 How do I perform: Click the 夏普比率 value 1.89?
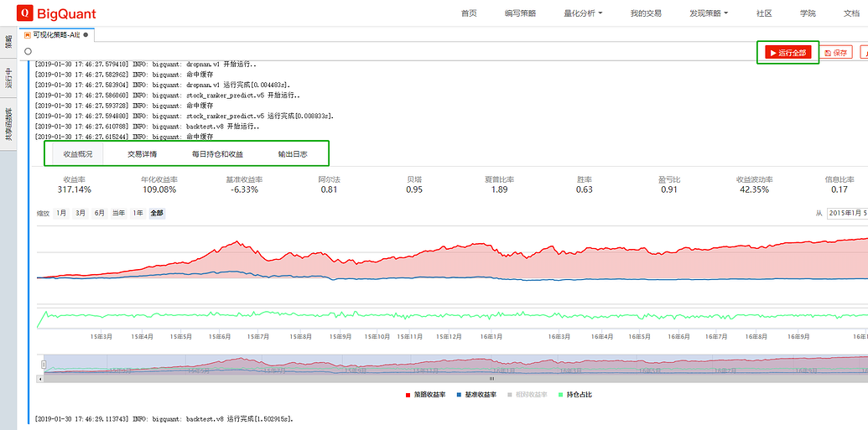click(499, 189)
